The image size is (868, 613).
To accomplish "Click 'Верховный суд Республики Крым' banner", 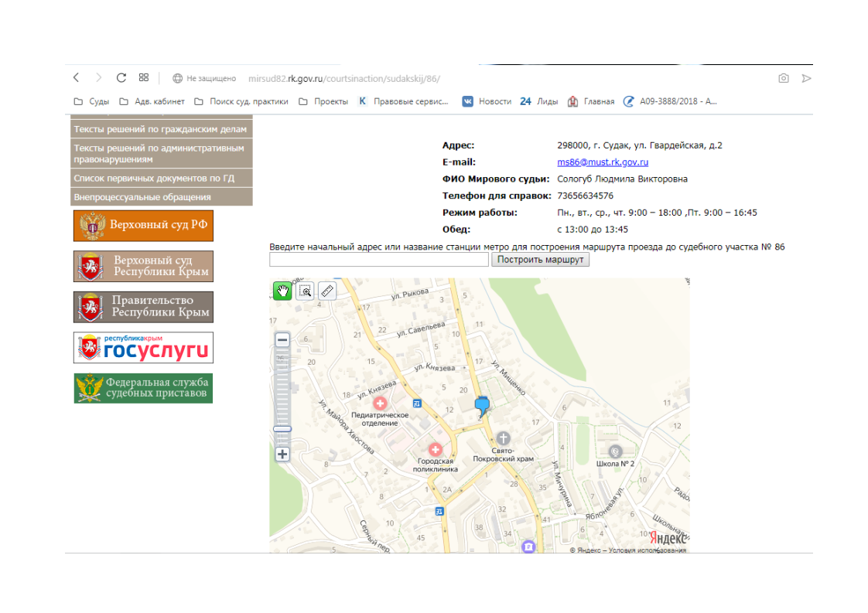I will [143, 266].
